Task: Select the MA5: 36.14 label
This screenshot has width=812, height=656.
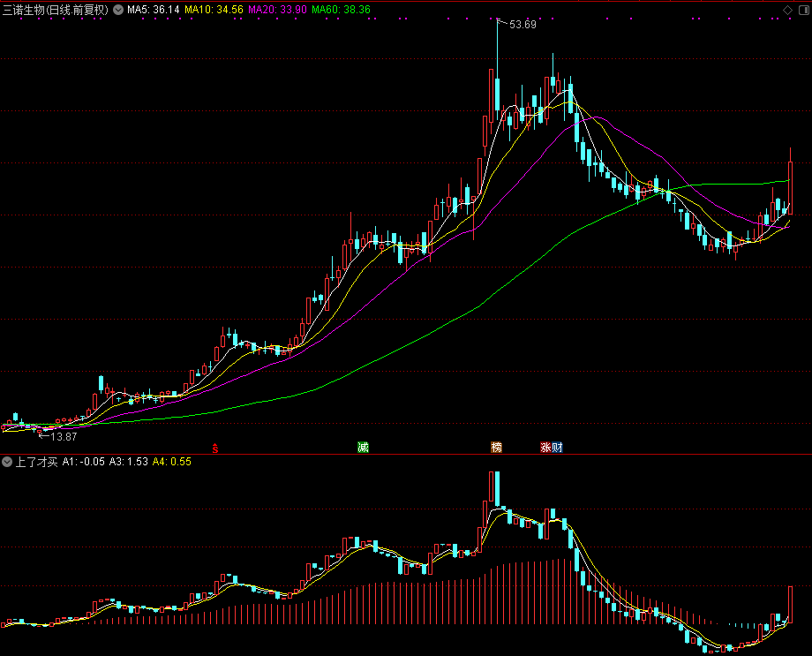Action: pos(154,10)
